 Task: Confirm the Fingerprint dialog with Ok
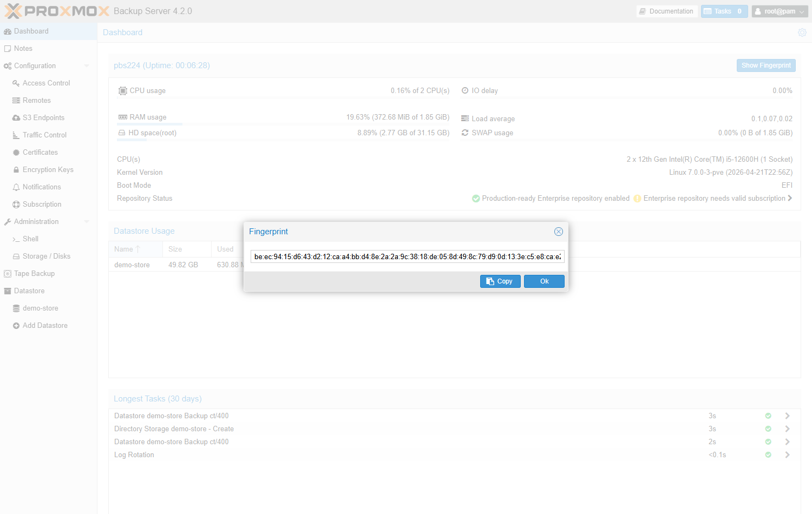544,281
